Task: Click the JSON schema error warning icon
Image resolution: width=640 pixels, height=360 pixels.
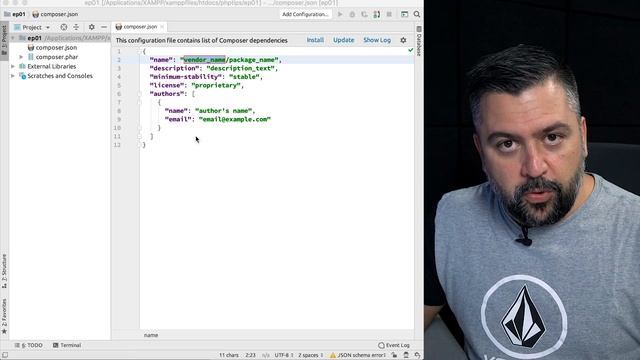Action: 333,355
